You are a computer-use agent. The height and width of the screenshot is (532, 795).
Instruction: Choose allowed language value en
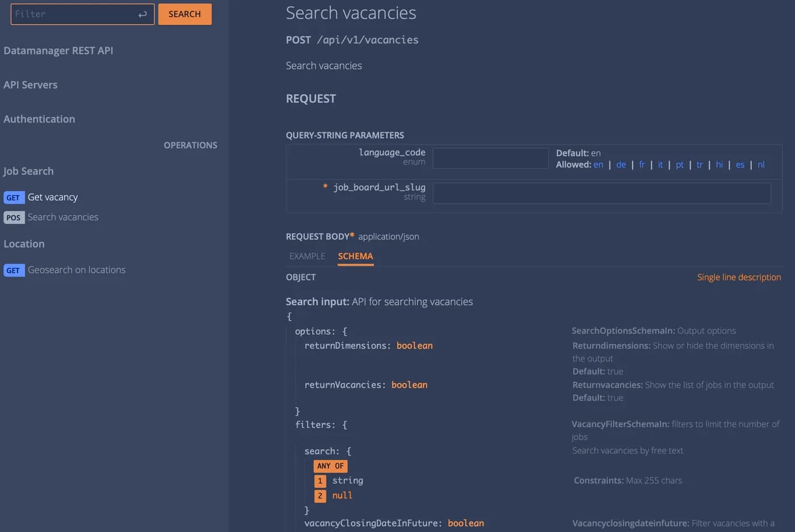pos(599,165)
